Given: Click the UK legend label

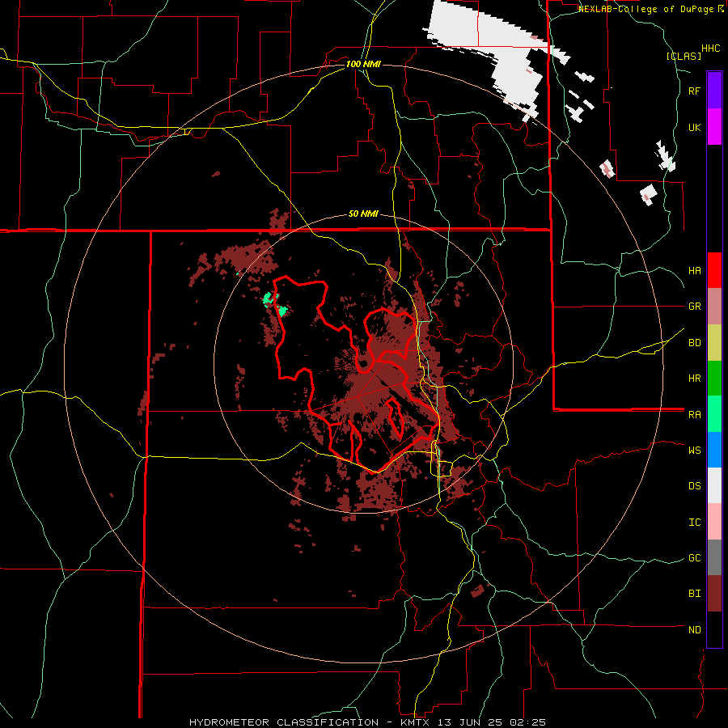Looking at the screenshot, I should (694, 128).
